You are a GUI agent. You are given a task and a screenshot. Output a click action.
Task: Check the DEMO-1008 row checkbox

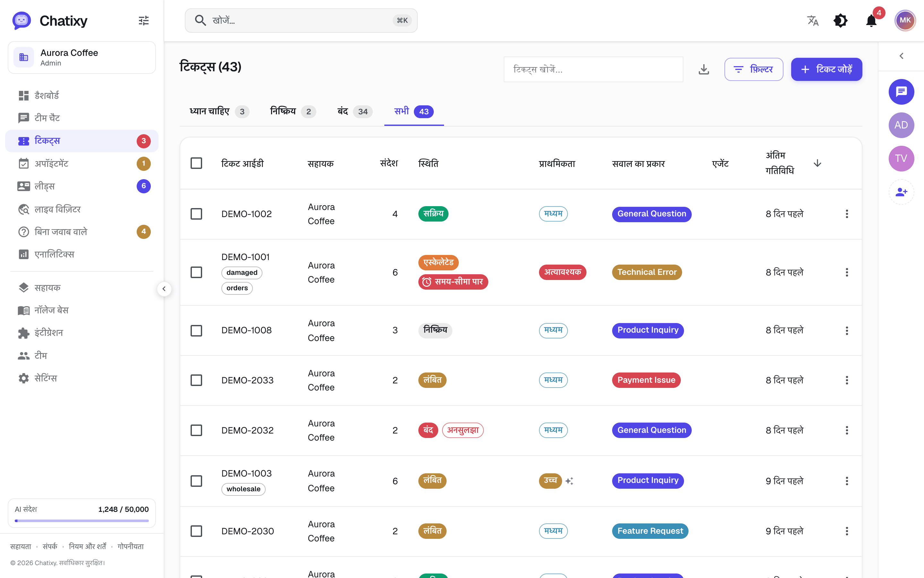click(196, 330)
